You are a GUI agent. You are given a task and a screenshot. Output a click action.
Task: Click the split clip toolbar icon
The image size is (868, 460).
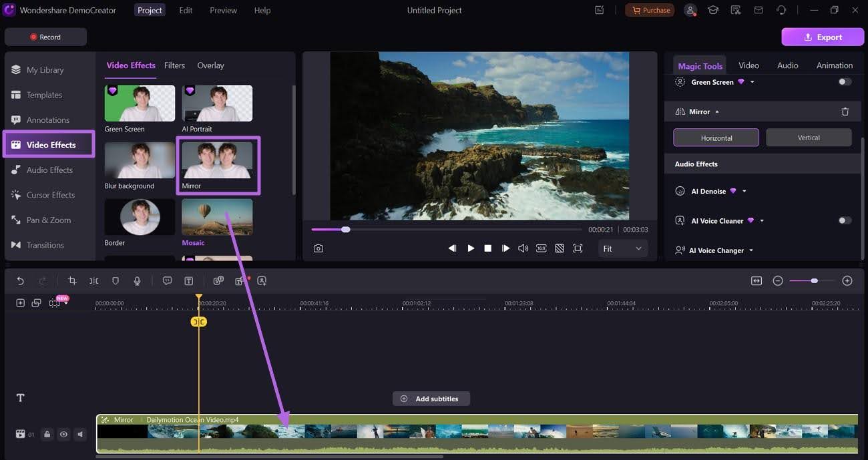point(94,281)
